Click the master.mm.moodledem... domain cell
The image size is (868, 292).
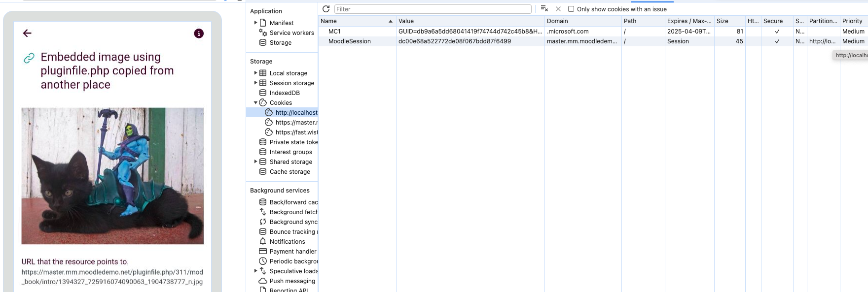point(583,41)
